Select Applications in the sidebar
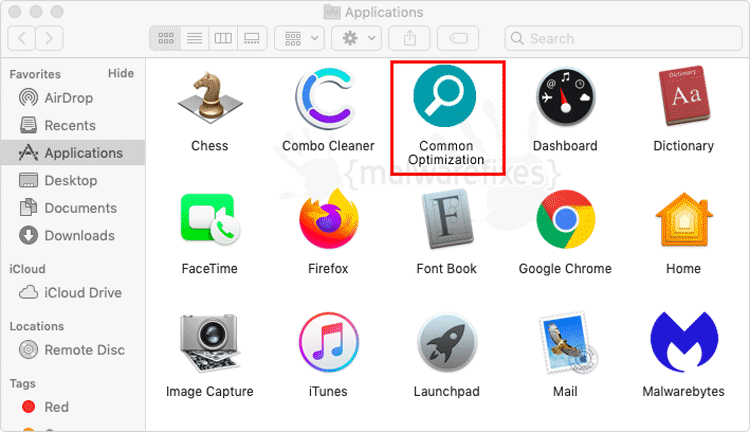Viewport: 750px width, 432px height. (x=73, y=153)
